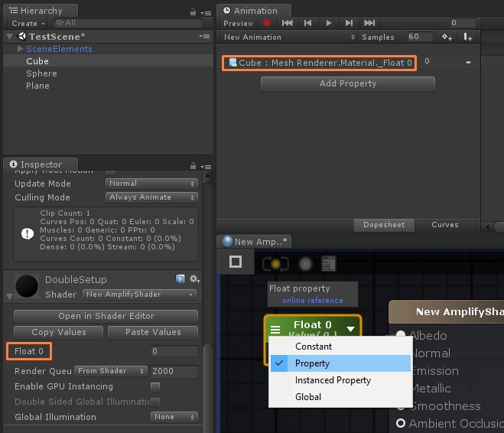The height and width of the screenshot is (433, 504).
Task: Click the Float 0 value field
Action: [x=174, y=351]
